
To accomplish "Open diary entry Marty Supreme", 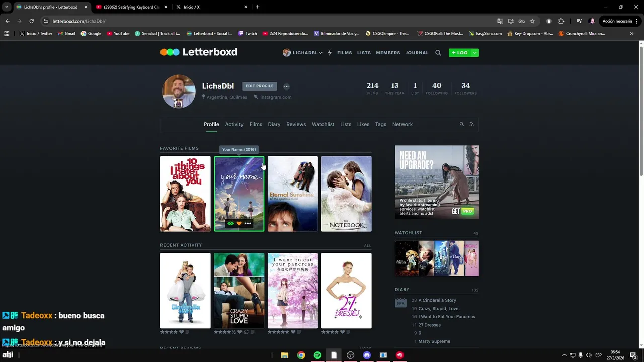I will [434, 341].
